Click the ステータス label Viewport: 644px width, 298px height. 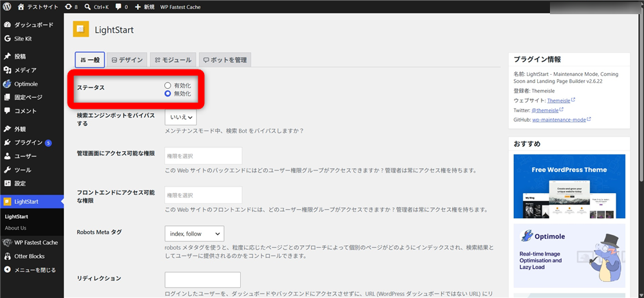click(x=90, y=88)
